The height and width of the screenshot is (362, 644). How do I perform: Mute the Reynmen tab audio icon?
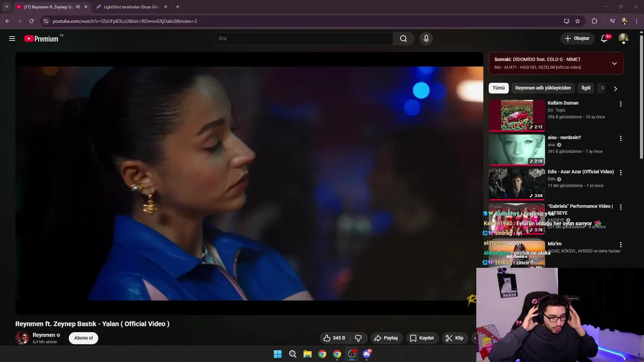point(77,7)
